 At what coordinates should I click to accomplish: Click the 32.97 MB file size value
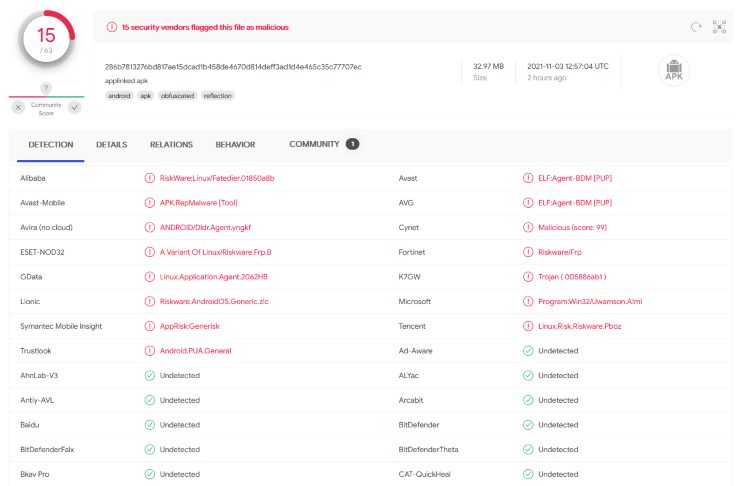click(488, 66)
